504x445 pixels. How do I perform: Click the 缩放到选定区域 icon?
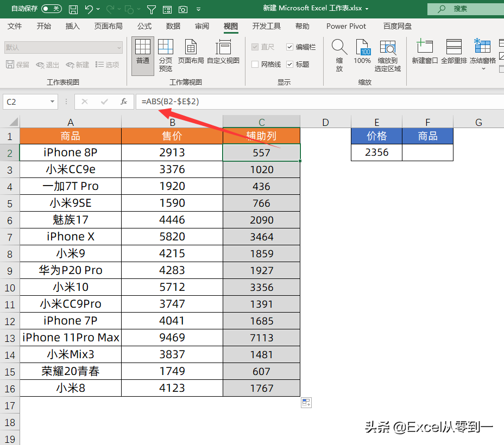coord(388,47)
